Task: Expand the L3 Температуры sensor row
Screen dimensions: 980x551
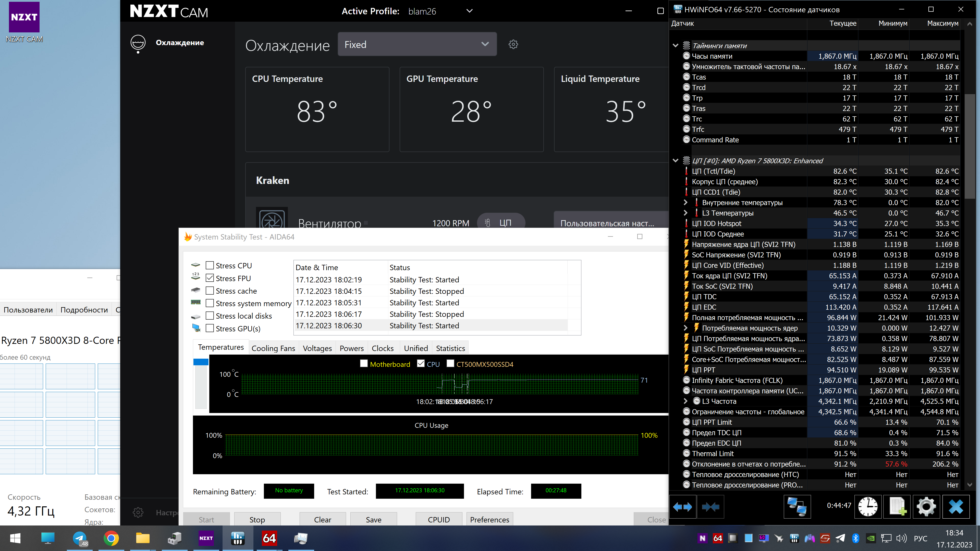Action: pyautogui.click(x=685, y=213)
